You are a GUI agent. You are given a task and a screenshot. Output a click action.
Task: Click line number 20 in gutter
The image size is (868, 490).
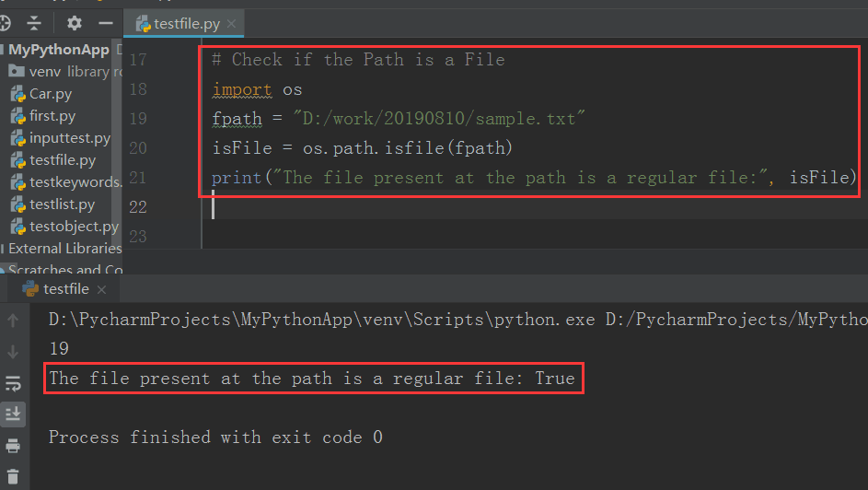coord(138,148)
